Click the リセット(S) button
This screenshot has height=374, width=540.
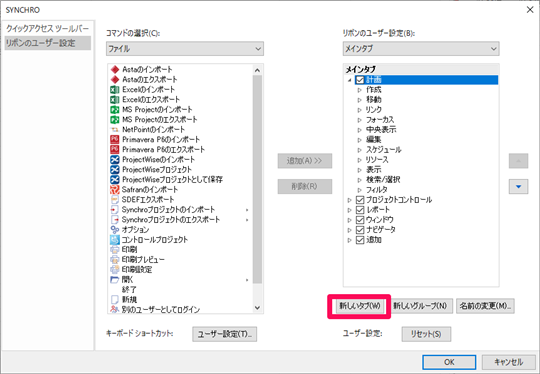pos(426,334)
